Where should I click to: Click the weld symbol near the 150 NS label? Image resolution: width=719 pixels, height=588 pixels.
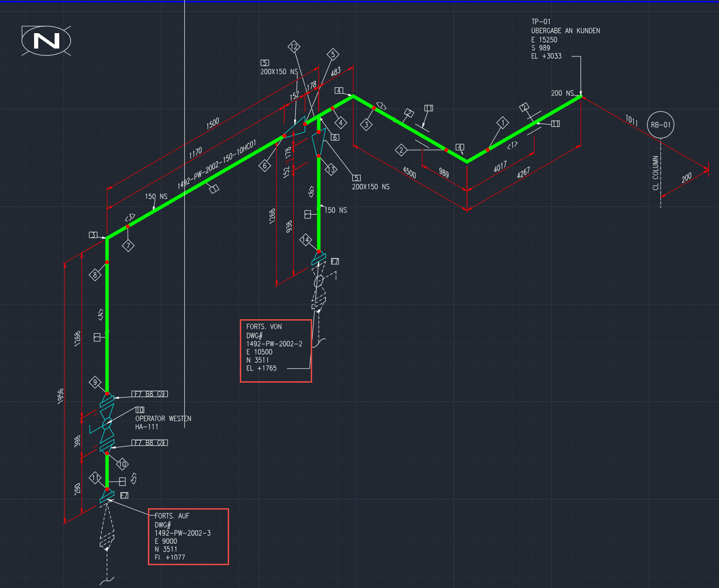point(308,214)
